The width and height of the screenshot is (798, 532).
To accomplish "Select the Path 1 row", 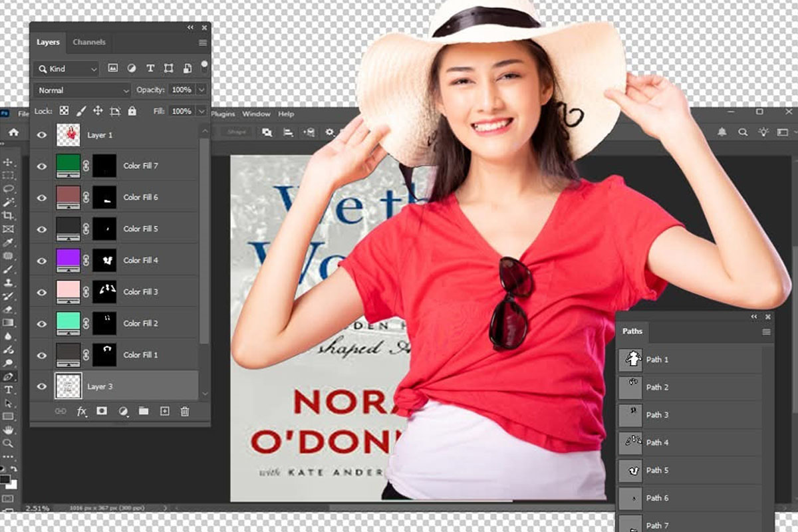I will pyautogui.click(x=690, y=360).
